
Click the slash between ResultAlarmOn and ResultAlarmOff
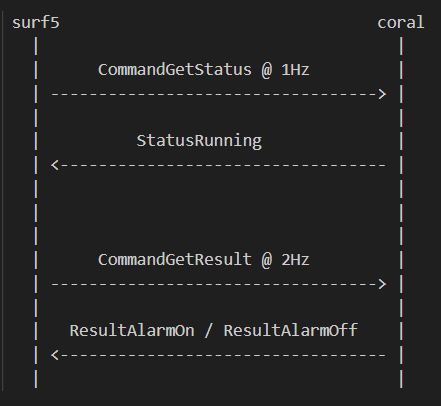(209, 331)
